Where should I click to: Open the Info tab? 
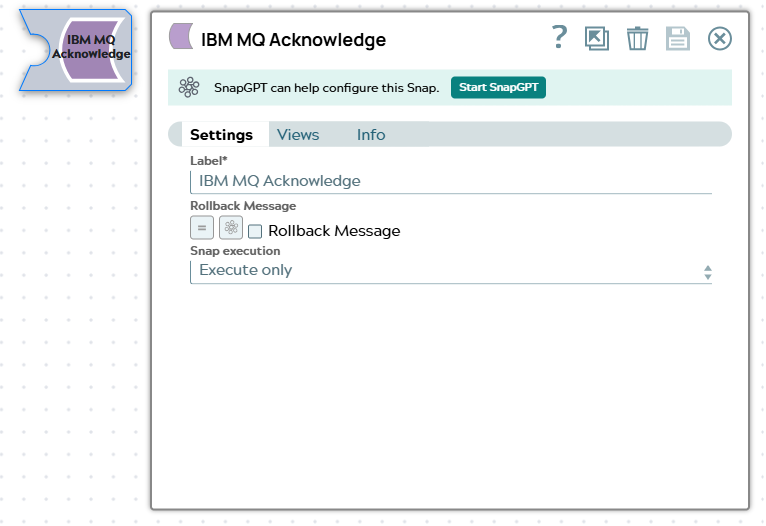point(371,134)
